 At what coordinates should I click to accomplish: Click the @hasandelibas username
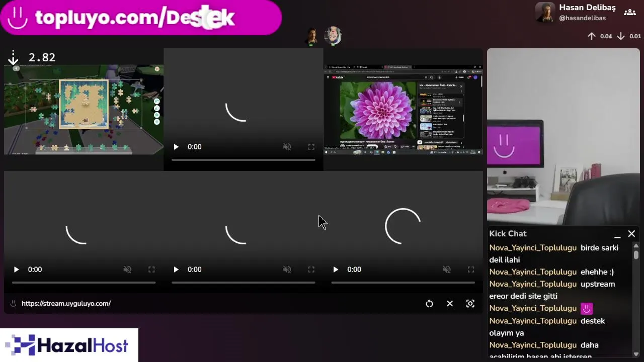[x=582, y=18]
